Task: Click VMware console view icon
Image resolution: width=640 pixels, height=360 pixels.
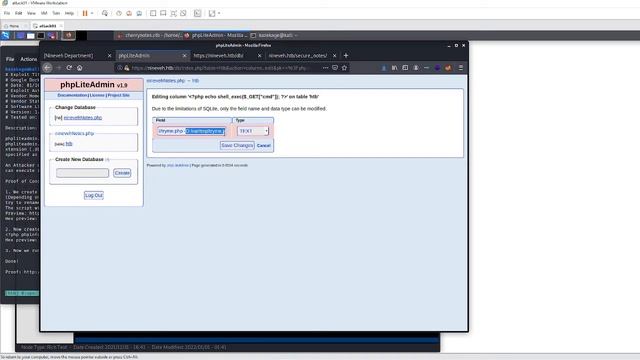Action: tap(198, 13)
